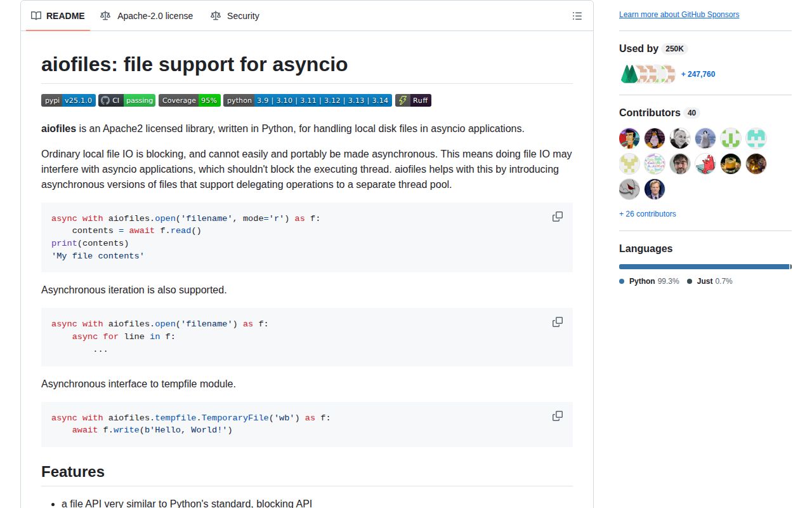
Task: Open the man-in-suit avatar in third row
Action: 655,189
